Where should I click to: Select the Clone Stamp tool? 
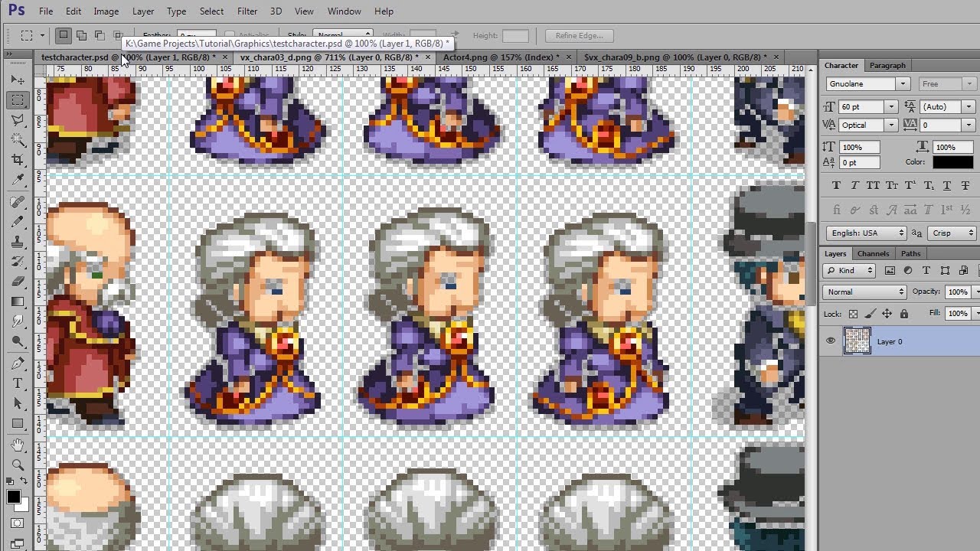click(x=18, y=242)
